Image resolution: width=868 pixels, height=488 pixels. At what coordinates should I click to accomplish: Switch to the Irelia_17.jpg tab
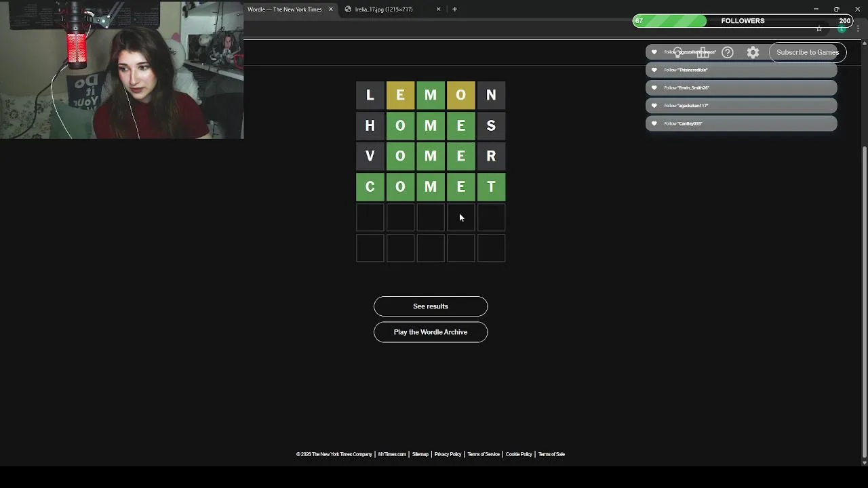click(x=384, y=9)
